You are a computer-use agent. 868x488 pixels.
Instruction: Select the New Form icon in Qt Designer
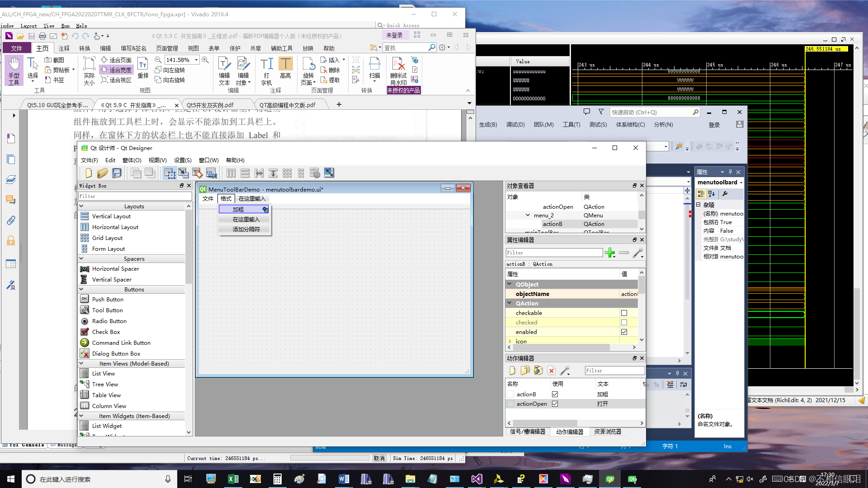pyautogui.click(x=88, y=173)
